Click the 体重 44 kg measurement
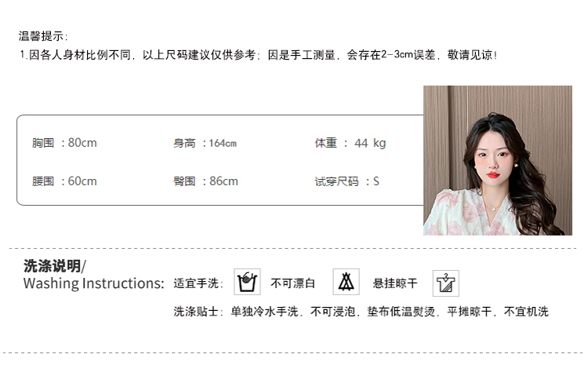Viewport: 588px width, 376px height. (350, 143)
